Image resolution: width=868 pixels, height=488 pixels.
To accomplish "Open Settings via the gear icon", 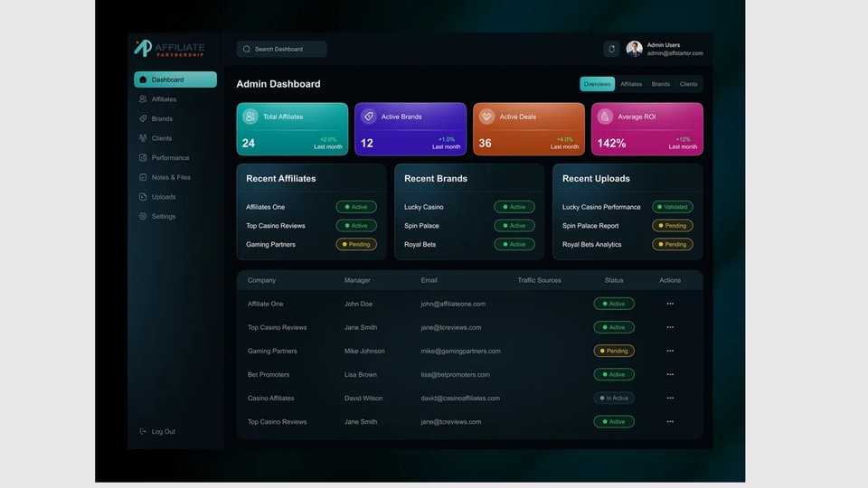I will [143, 217].
